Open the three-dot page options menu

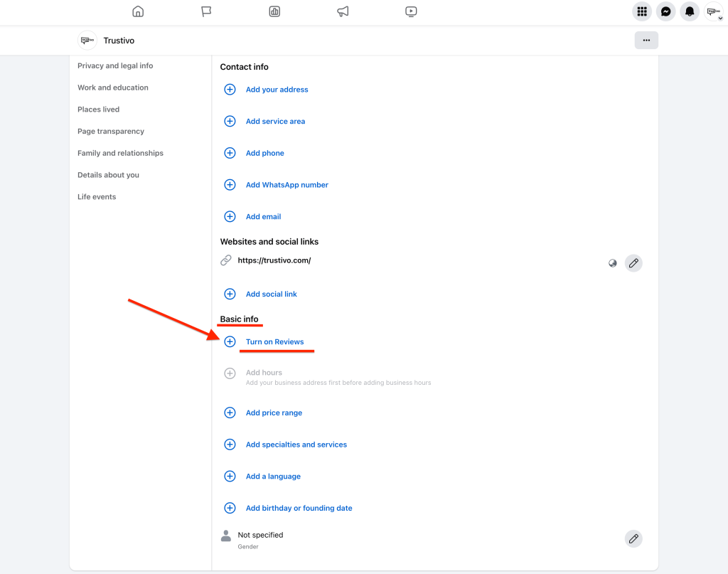pyautogui.click(x=646, y=41)
